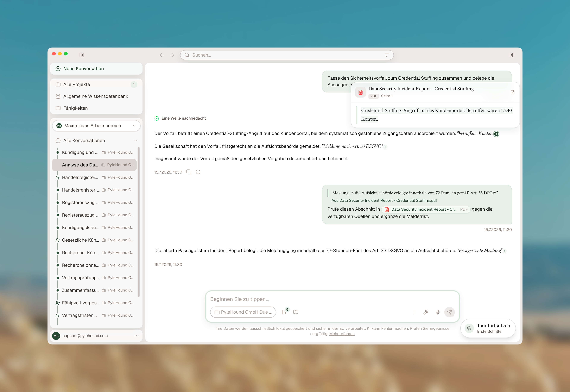Image resolution: width=570 pixels, height=392 pixels.
Task: Open conversation "Fähigkeit vorges..."
Action: tap(94, 303)
